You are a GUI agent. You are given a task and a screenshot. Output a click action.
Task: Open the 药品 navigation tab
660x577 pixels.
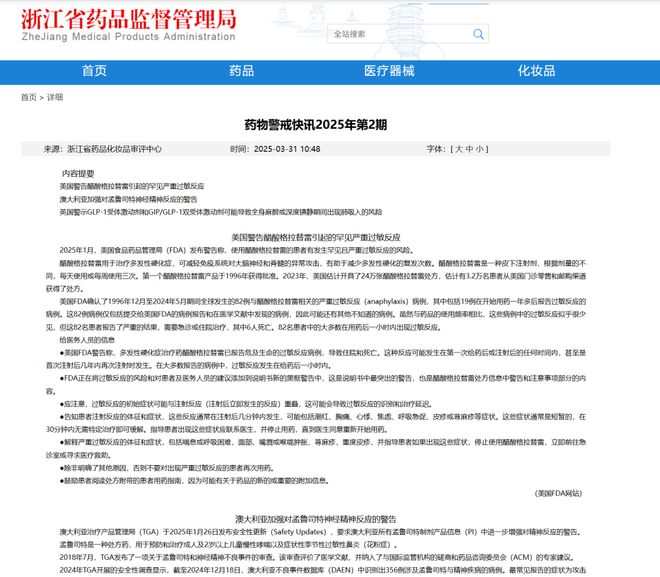[242, 71]
